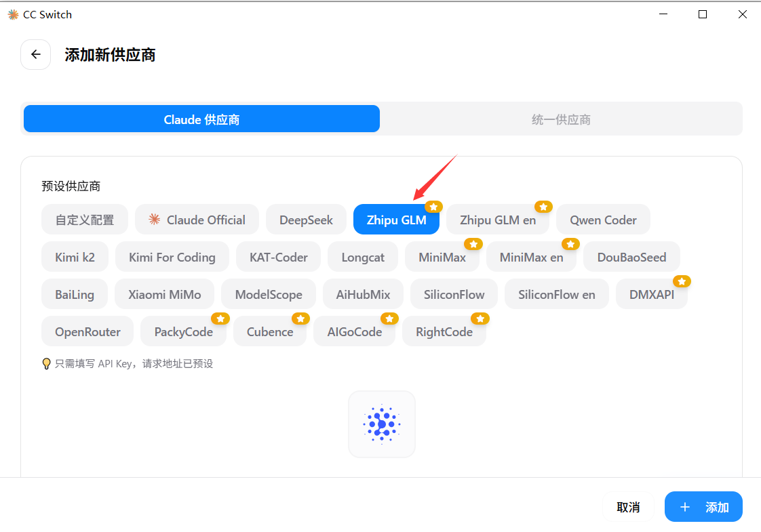
Task: Click the 添加新供应商 page title
Action: (x=110, y=55)
